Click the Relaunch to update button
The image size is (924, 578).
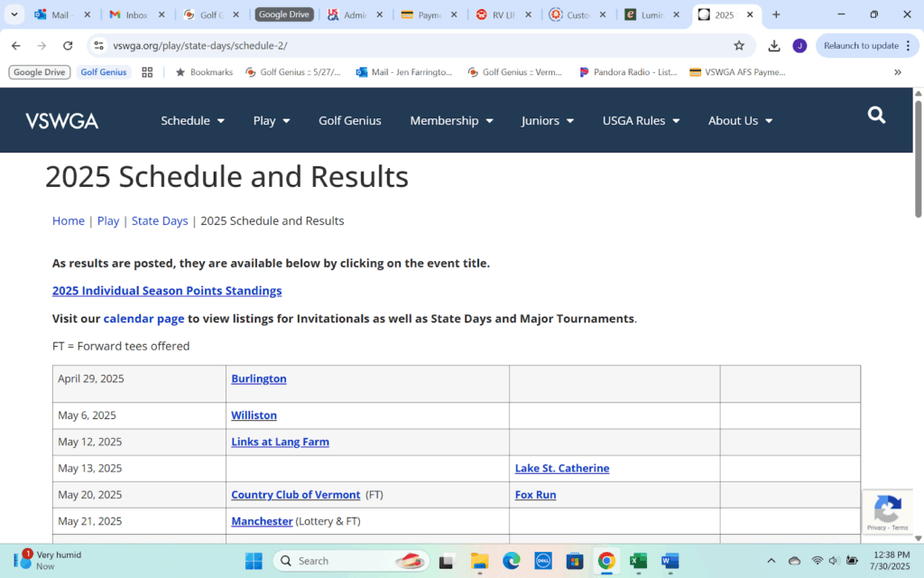point(866,46)
